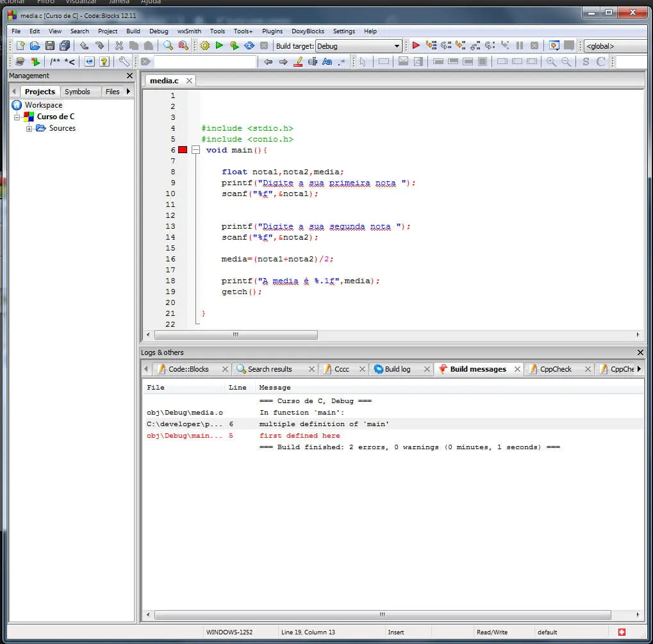The height and width of the screenshot is (644, 653).
Task: Close the media.c editor tab
Action: 189,81
